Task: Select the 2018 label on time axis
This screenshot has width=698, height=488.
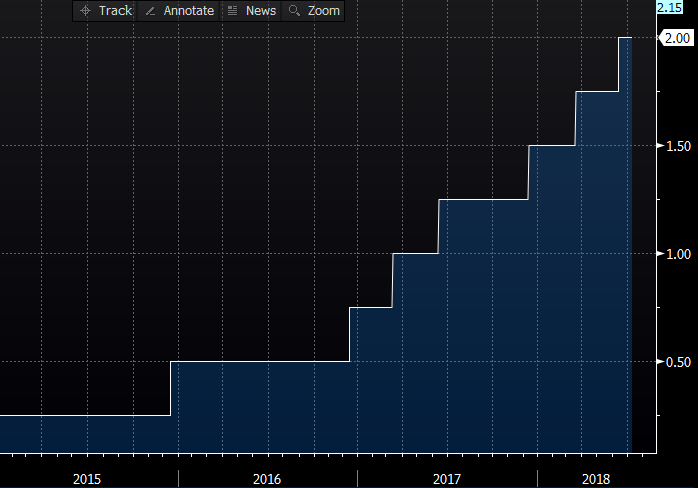Action: pos(594,479)
